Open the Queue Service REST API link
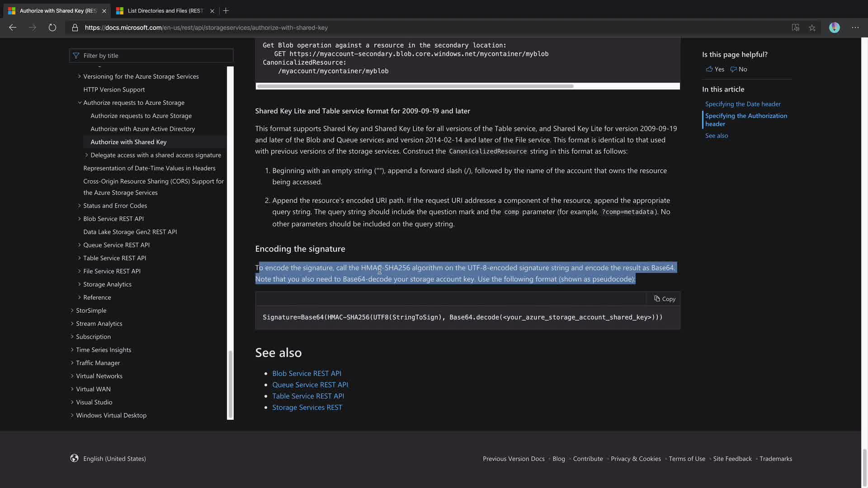This screenshot has height=488, width=868. [x=310, y=385]
